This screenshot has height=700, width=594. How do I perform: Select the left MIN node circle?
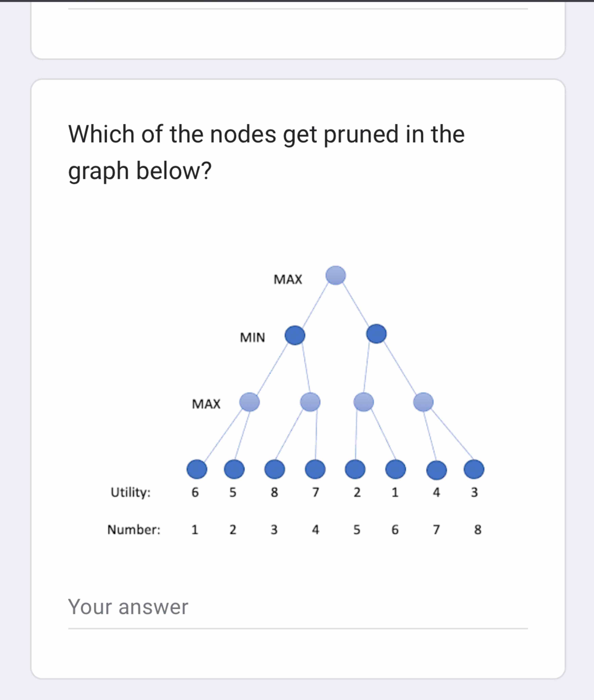coord(296,335)
